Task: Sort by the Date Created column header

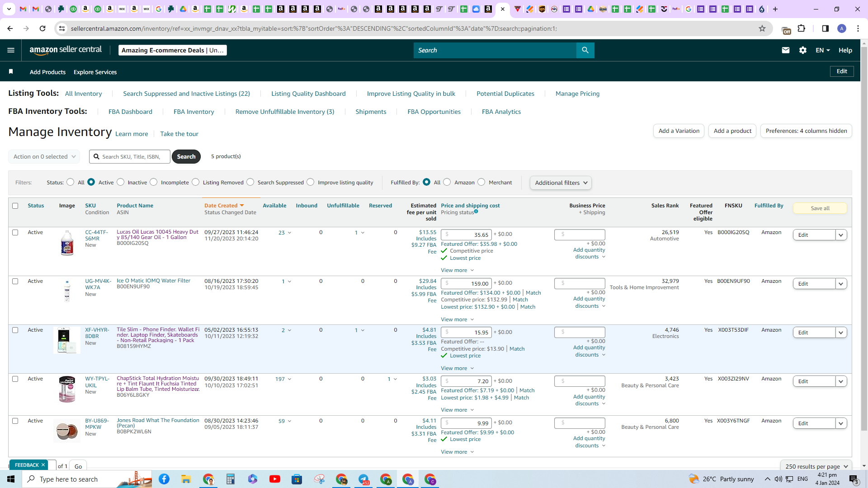Action: click(x=224, y=206)
